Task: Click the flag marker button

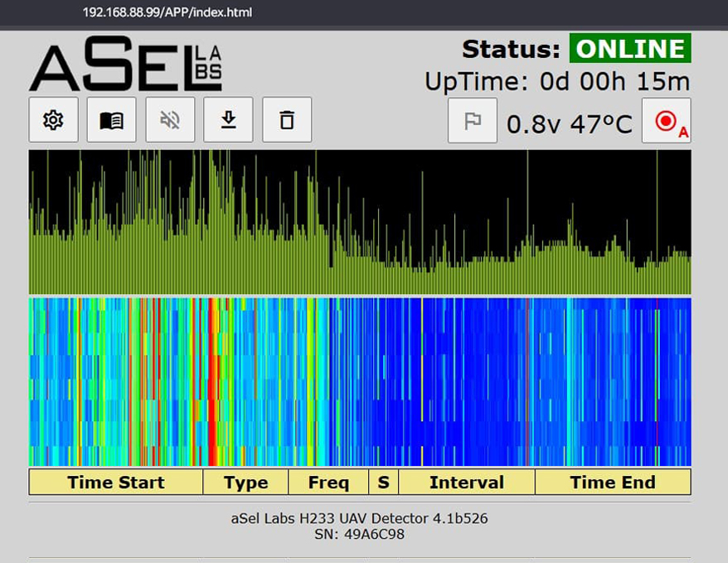Action: 473,121
